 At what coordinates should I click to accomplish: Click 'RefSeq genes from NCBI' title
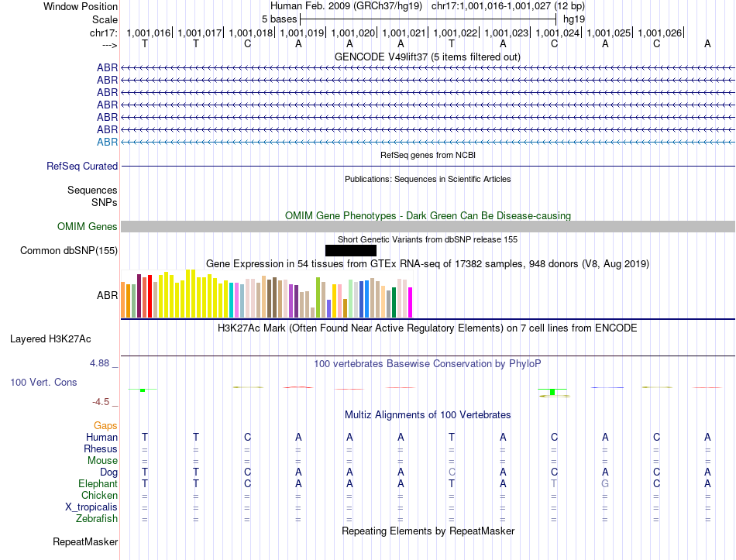point(428,155)
